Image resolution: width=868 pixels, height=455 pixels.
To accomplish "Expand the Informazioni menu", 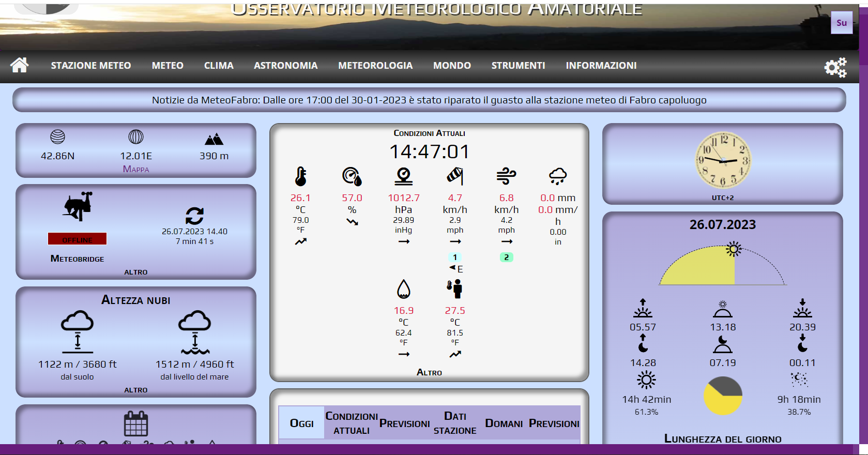I will tap(601, 66).
